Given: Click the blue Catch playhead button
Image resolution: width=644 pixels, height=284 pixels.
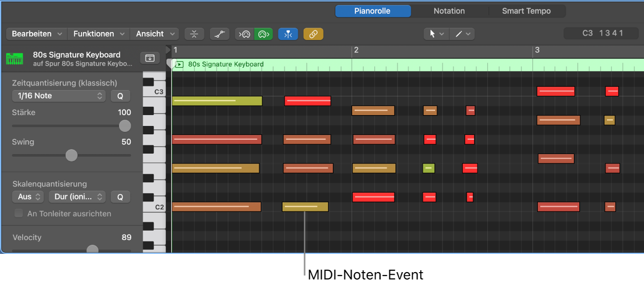Looking at the screenshot, I should tap(288, 34).
